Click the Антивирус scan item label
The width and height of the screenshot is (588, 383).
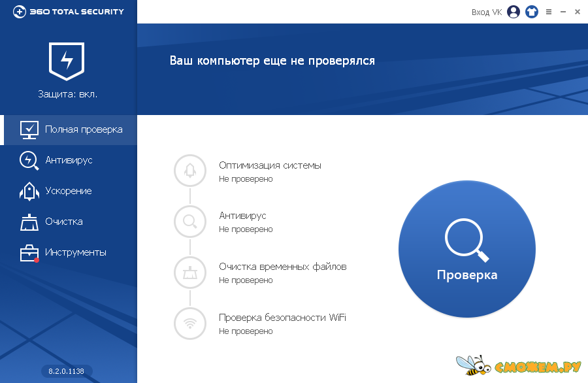pos(242,216)
